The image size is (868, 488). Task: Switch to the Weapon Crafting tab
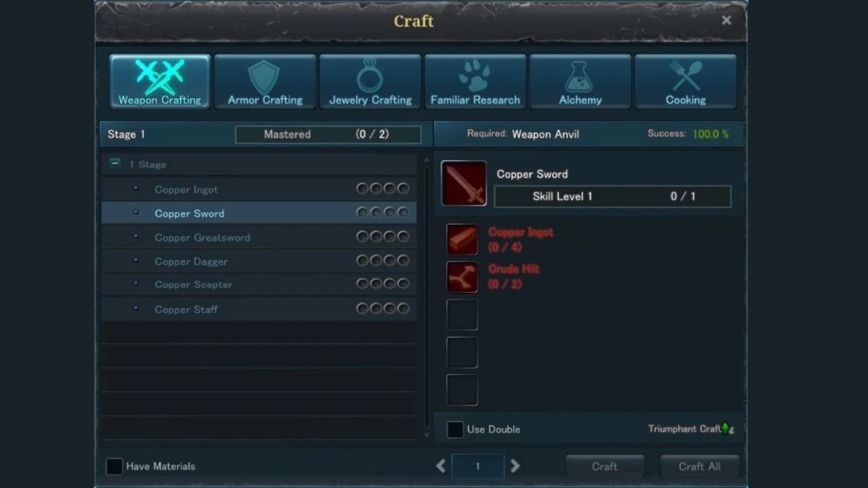pyautogui.click(x=160, y=82)
